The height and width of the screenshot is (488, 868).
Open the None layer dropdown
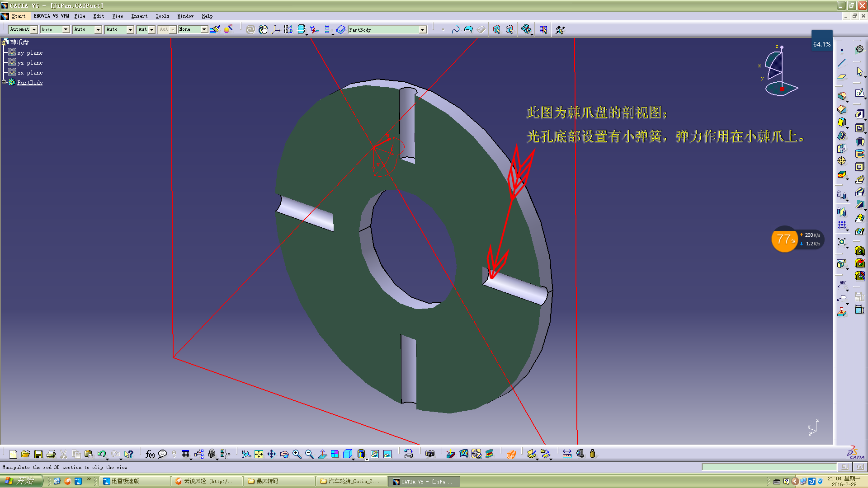point(204,29)
